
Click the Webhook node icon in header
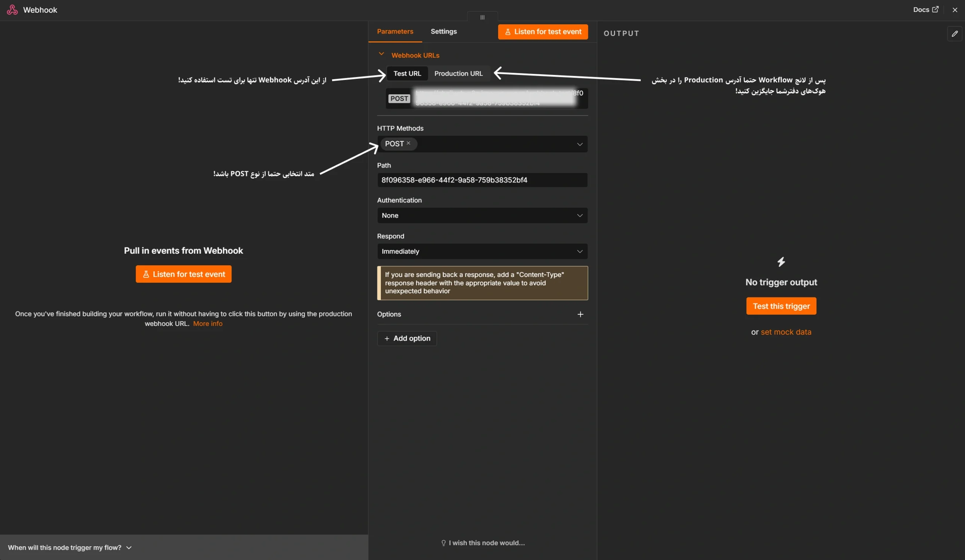[x=12, y=10]
